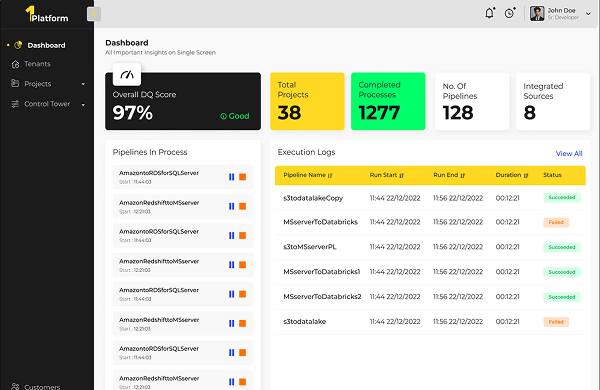The image size is (600, 390).
Task: Expand the Control Tower submenu arrow
Action: [x=83, y=104]
